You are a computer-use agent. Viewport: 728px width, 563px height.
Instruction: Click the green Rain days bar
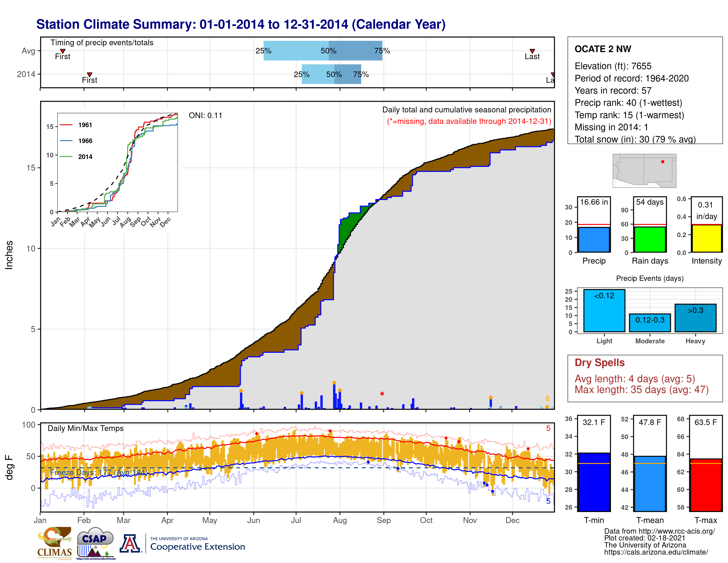[650, 239]
